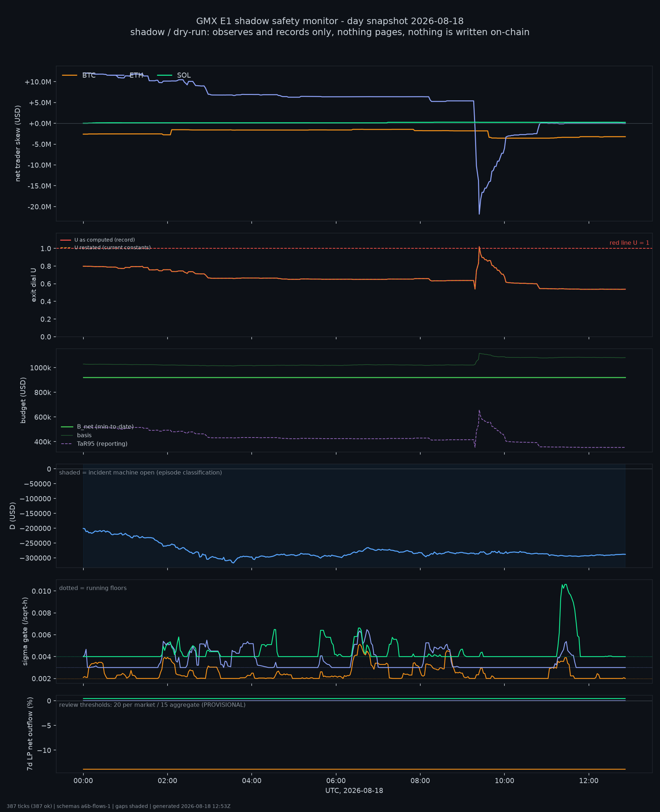Select the 'SOL' legend label
Viewport: 660px width, 812px height.
tap(184, 75)
